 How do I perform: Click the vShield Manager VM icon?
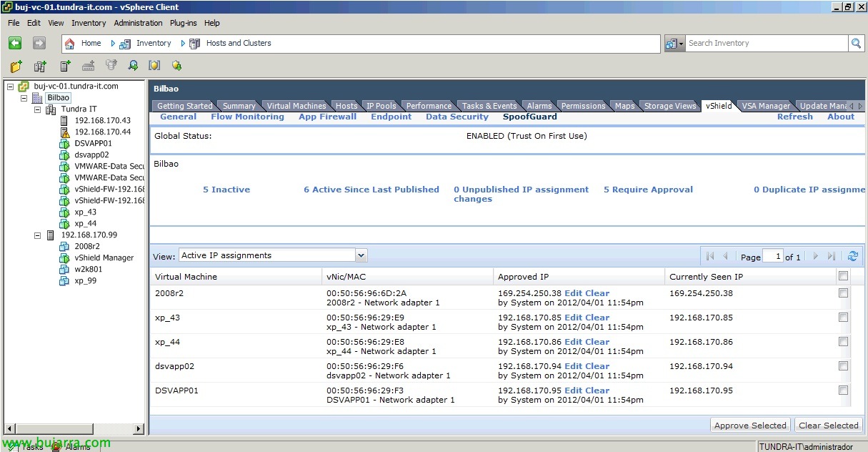pos(64,258)
